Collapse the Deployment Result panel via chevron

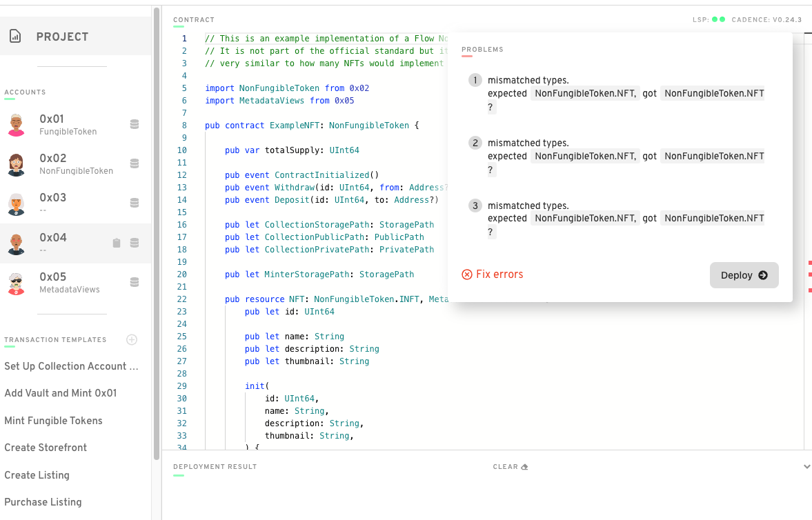coord(806,466)
